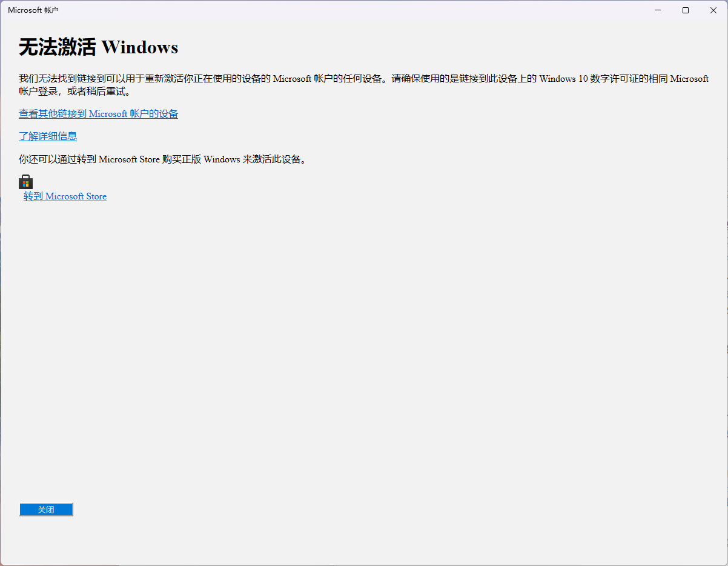Follow the 转到 Microsoft Store link
Screen dimensions: 728x566
65,196
